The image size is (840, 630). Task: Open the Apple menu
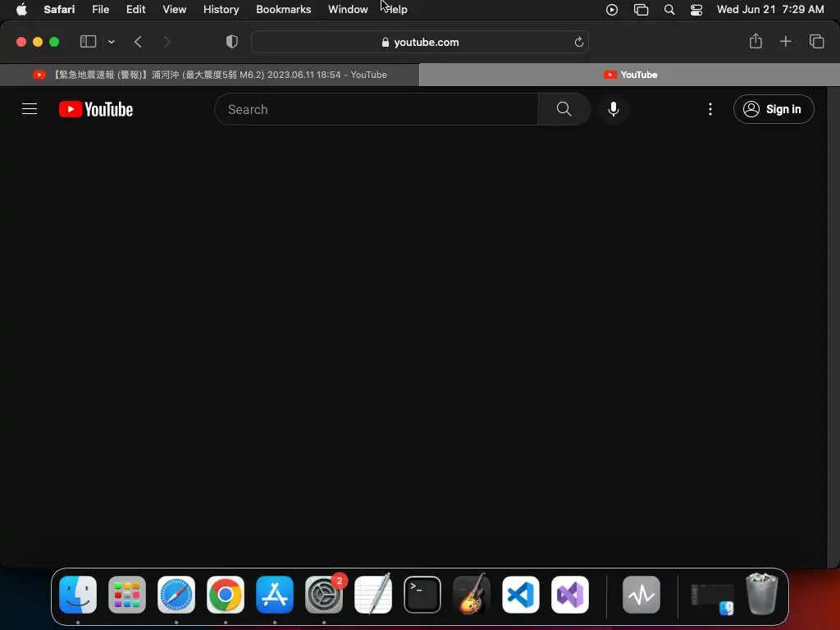point(21,9)
